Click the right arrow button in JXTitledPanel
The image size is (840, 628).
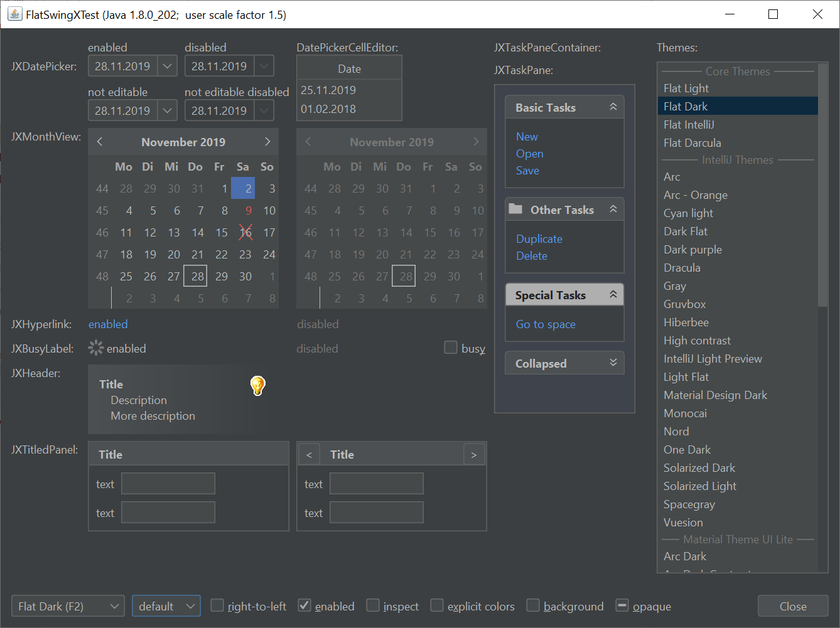coord(474,455)
